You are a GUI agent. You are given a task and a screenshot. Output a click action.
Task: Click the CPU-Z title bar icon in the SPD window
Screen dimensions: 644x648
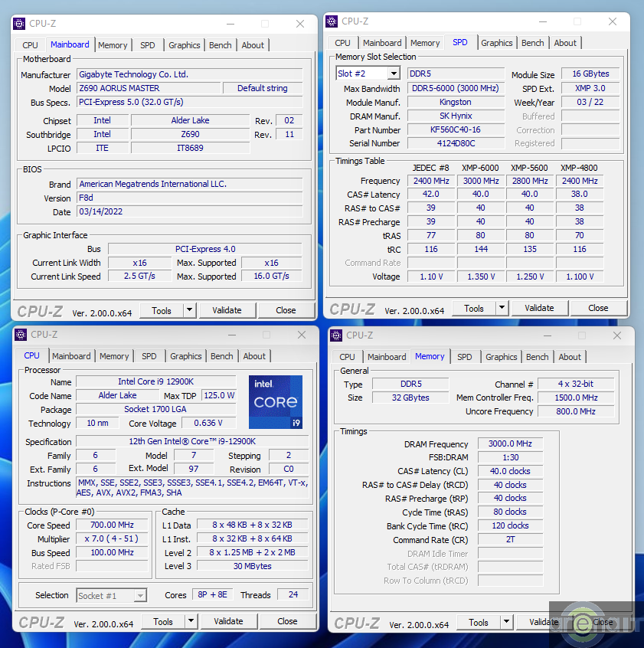pos(332,21)
